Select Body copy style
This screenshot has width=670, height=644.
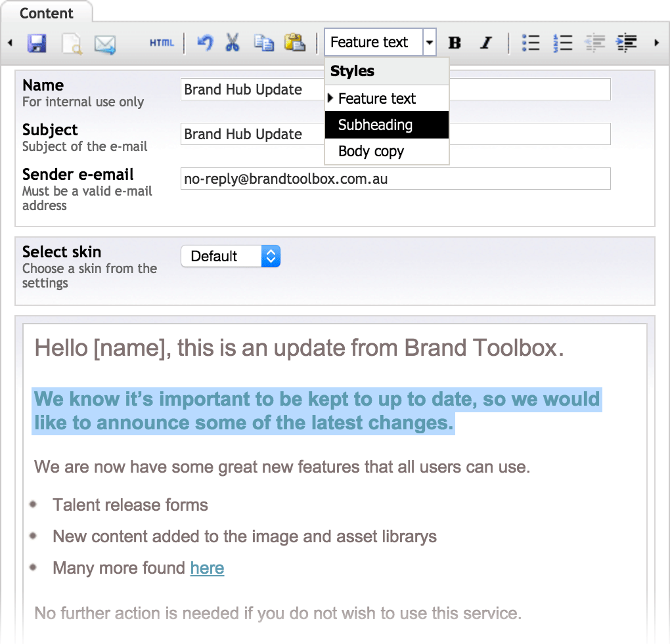coord(371,152)
